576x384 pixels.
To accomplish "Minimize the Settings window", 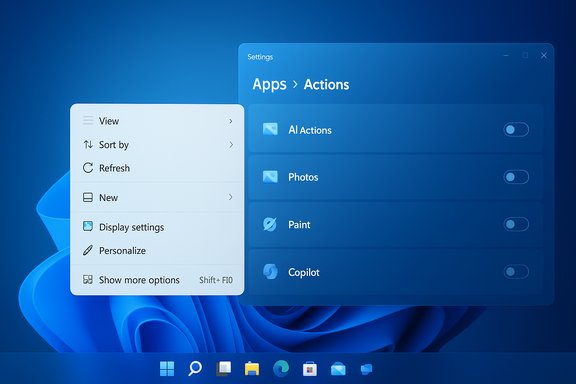I will pyautogui.click(x=506, y=55).
